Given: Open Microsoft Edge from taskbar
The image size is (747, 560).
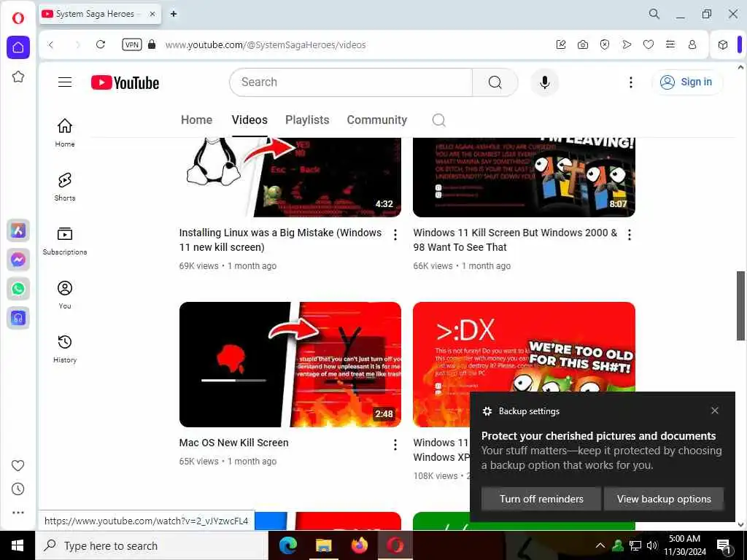Looking at the screenshot, I should [x=288, y=545].
